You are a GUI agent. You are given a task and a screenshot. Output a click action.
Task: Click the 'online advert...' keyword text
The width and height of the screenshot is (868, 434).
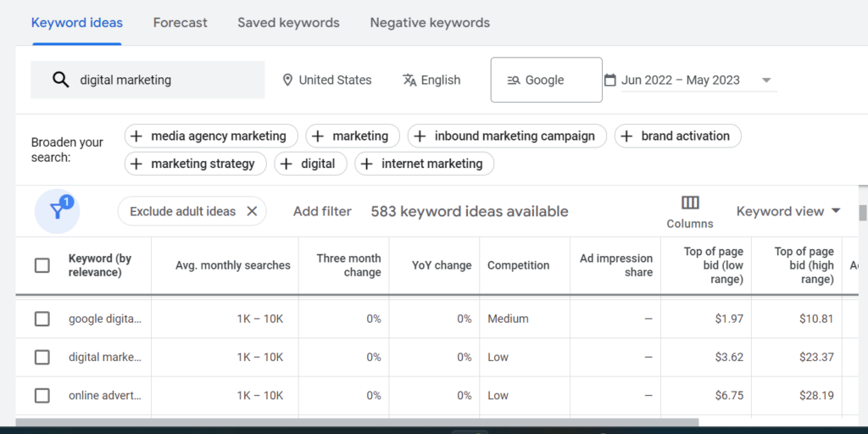point(105,396)
